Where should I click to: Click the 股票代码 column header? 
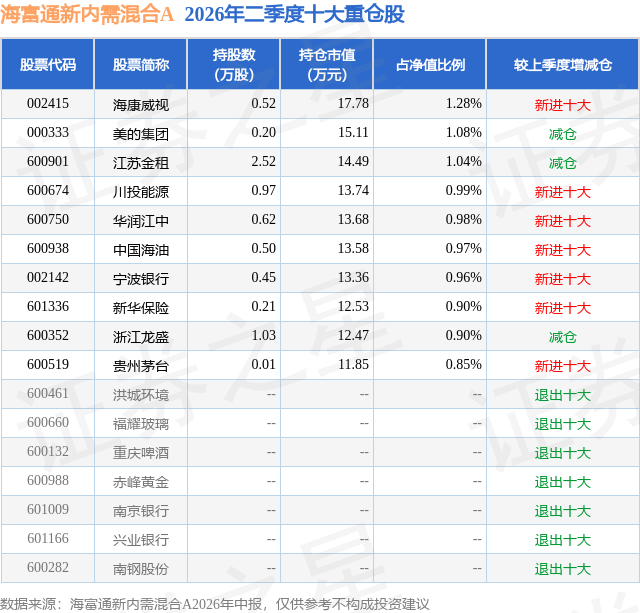pos(48,64)
